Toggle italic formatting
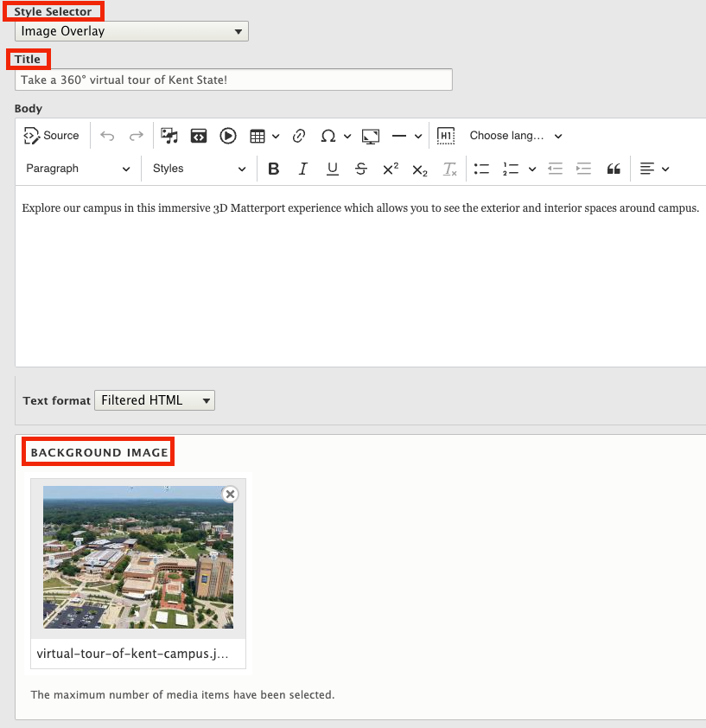706x728 pixels. point(302,169)
